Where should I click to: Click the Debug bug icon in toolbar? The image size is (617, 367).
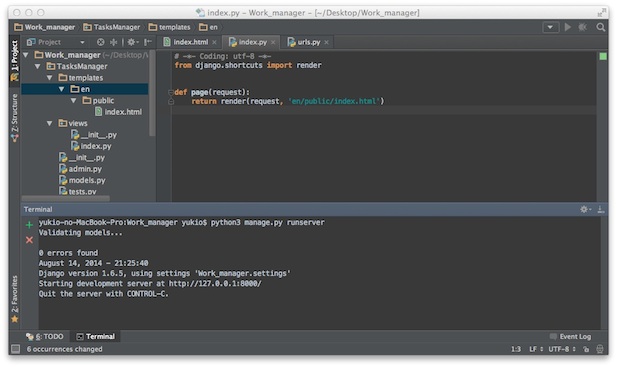click(x=583, y=27)
